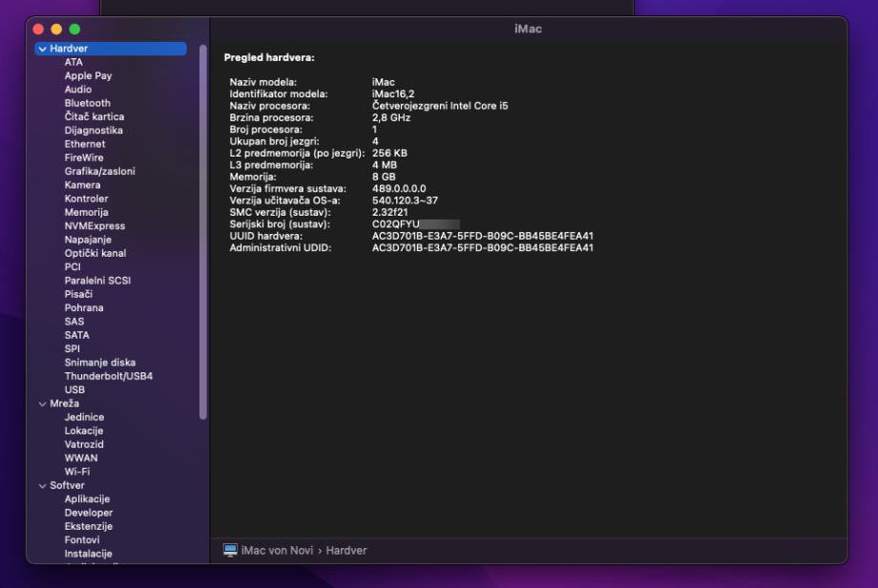Image resolution: width=878 pixels, height=588 pixels.
Task: Select Instalacije in sidebar
Action: [88, 554]
